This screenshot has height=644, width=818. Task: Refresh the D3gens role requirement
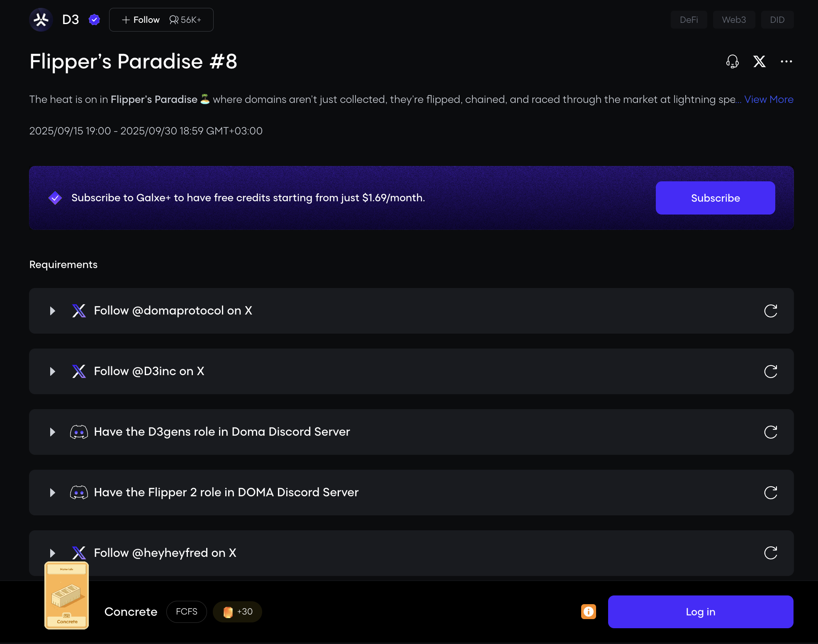click(x=770, y=432)
